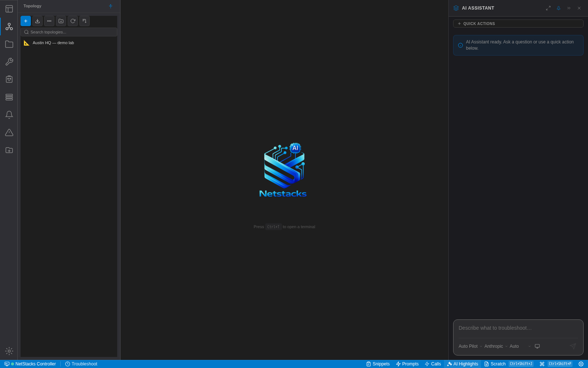
Task: Toggle the pin icon in AI Assistant header
Action: (559, 8)
